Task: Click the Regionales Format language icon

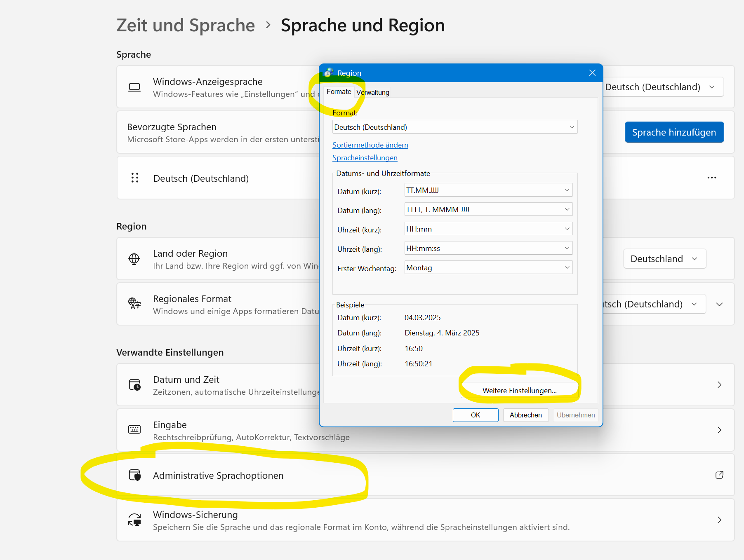Action: click(134, 304)
